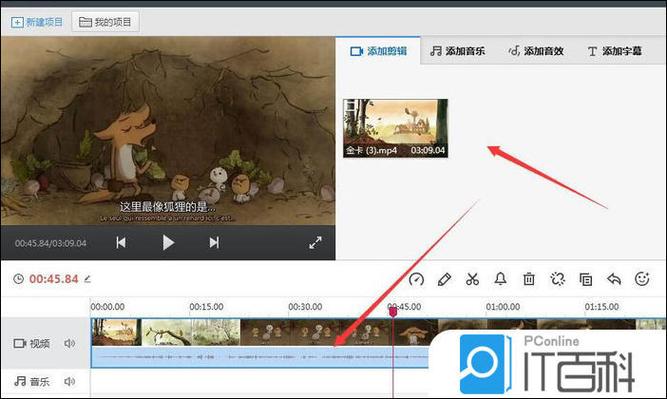Open the smiley sticker icon

(x=642, y=279)
